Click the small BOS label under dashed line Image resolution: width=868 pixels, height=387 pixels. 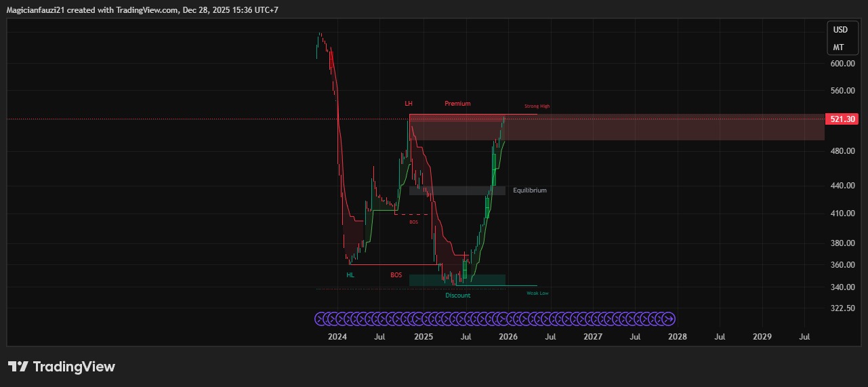[x=413, y=222]
